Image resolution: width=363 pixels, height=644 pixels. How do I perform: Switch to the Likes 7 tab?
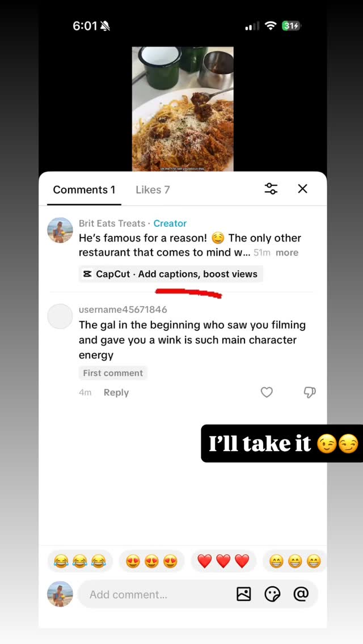tap(153, 190)
